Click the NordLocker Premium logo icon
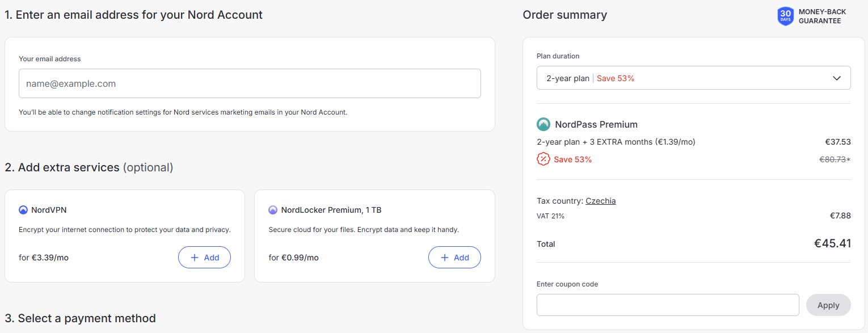868x333 pixels. click(273, 210)
